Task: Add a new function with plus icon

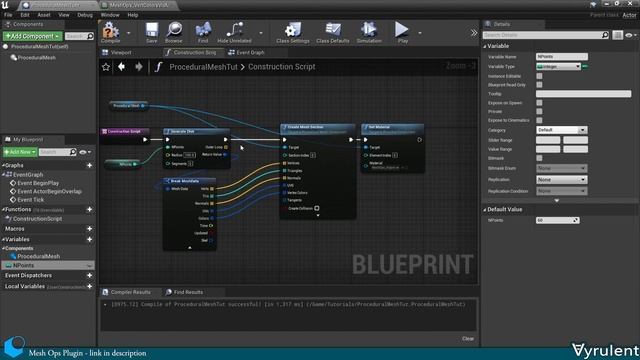Action: 89,209
